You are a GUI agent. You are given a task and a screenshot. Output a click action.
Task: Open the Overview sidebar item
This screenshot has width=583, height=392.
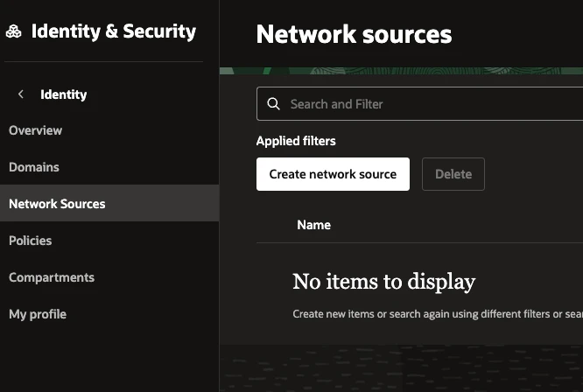(35, 130)
